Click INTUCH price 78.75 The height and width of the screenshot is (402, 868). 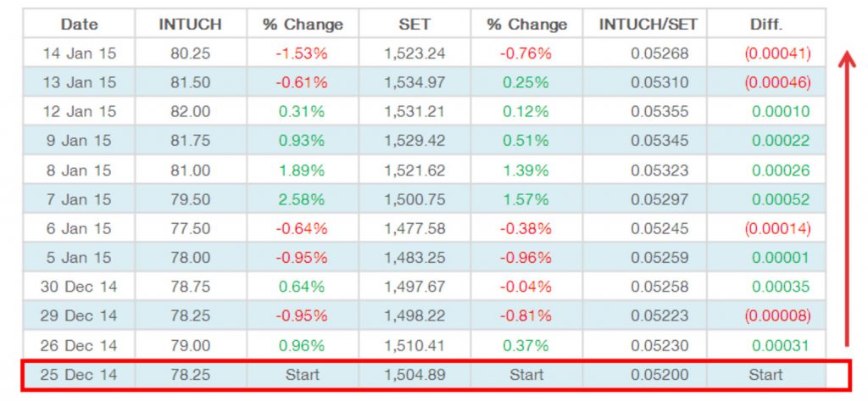click(190, 287)
